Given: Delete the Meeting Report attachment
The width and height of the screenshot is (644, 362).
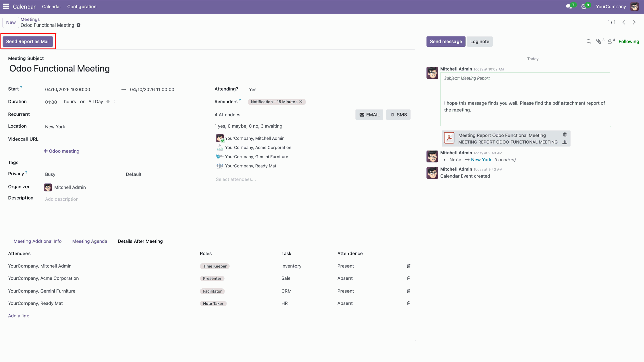Looking at the screenshot, I should coord(565,135).
